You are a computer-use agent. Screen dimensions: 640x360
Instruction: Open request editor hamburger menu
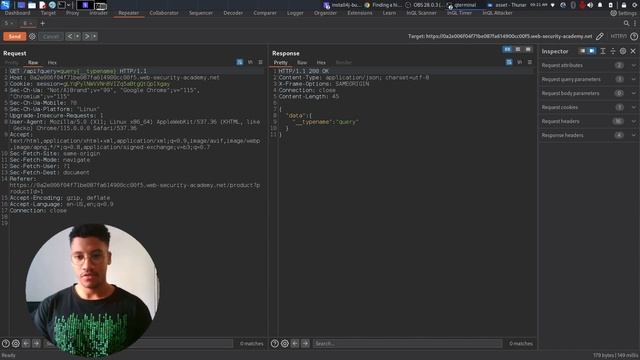[260, 62]
